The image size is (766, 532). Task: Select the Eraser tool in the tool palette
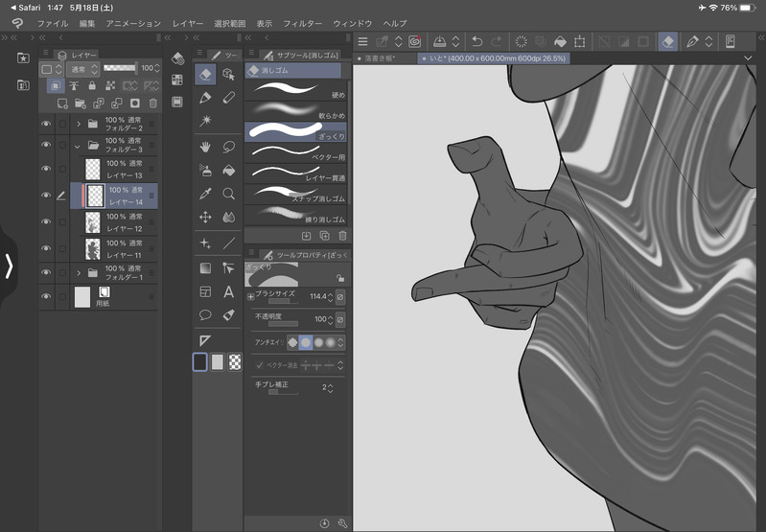205,74
